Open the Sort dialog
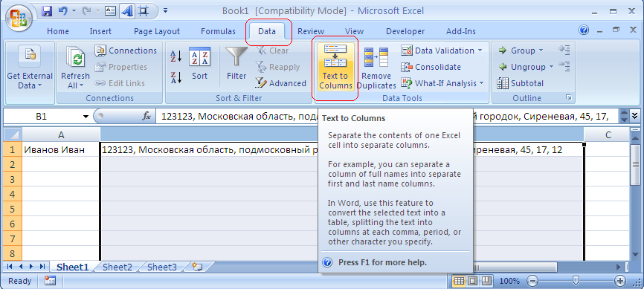Screen dimensions: 644x289 tap(199, 63)
